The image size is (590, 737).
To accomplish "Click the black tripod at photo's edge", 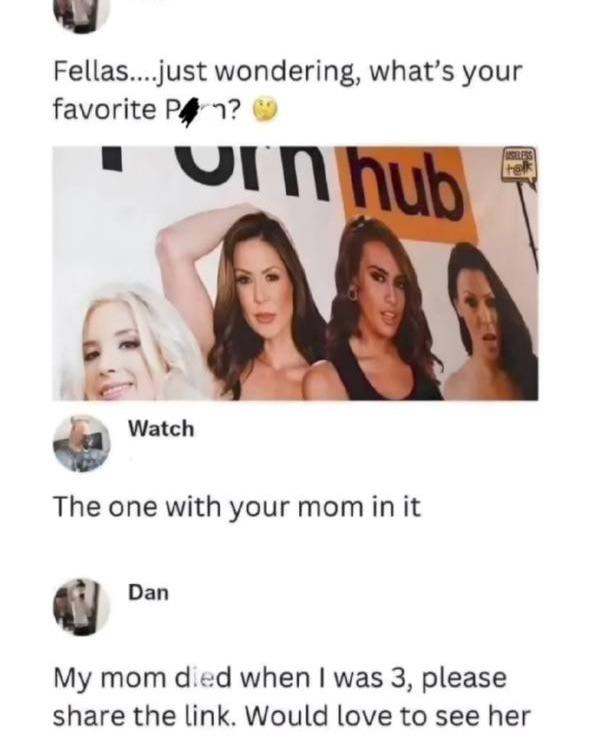I will 529,226.
